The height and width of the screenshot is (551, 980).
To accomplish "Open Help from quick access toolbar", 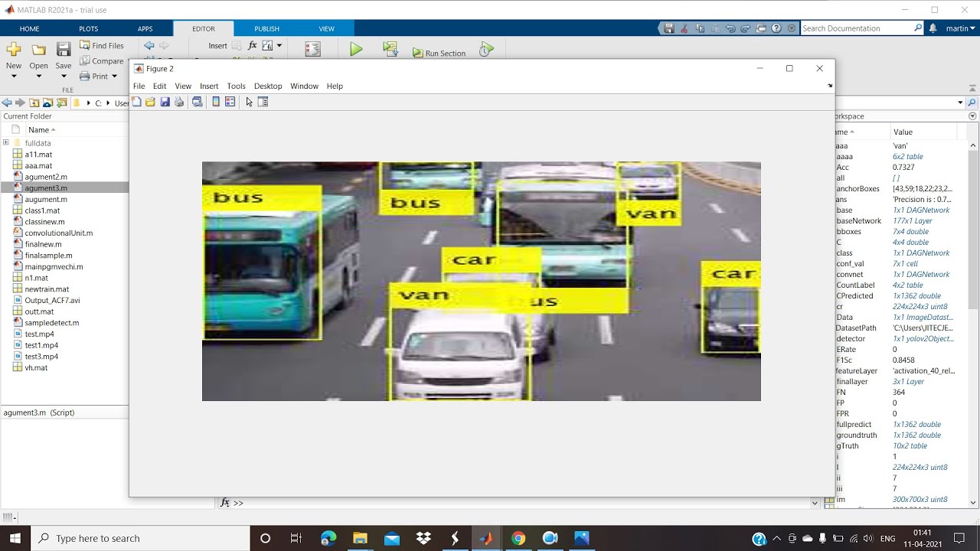I will [776, 28].
